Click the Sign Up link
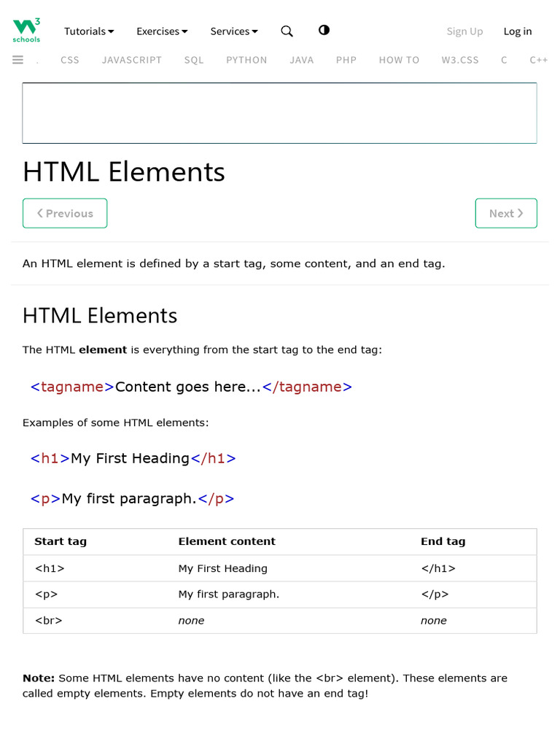 point(464,31)
